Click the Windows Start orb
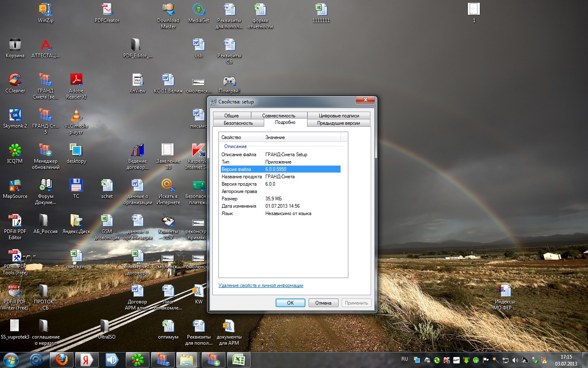The height and width of the screenshot is (368, 588). [x=11, y=360]
